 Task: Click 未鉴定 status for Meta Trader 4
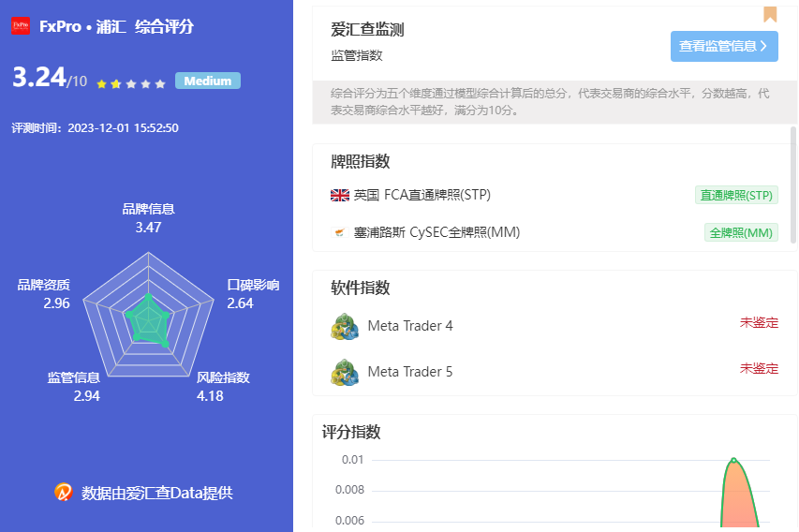(759, 323)
